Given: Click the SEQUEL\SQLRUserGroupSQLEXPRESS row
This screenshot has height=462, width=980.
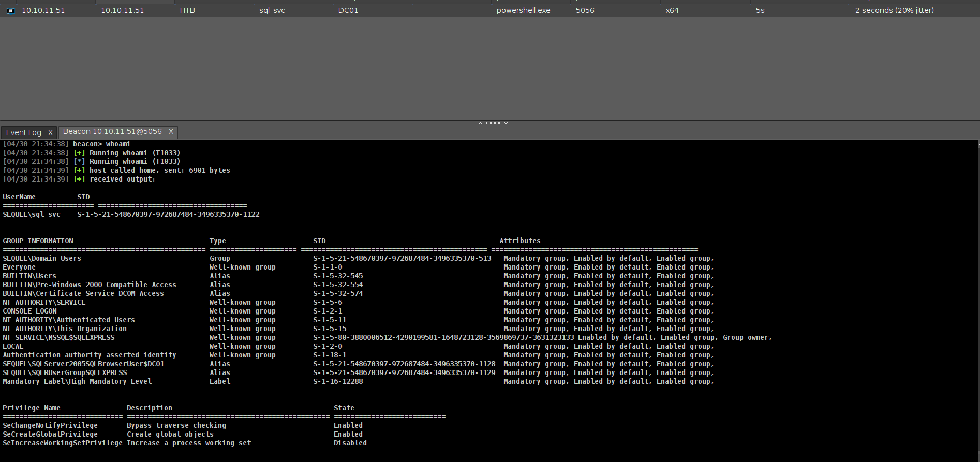Looking at the screenshot, I should click(x=358, y=373).
